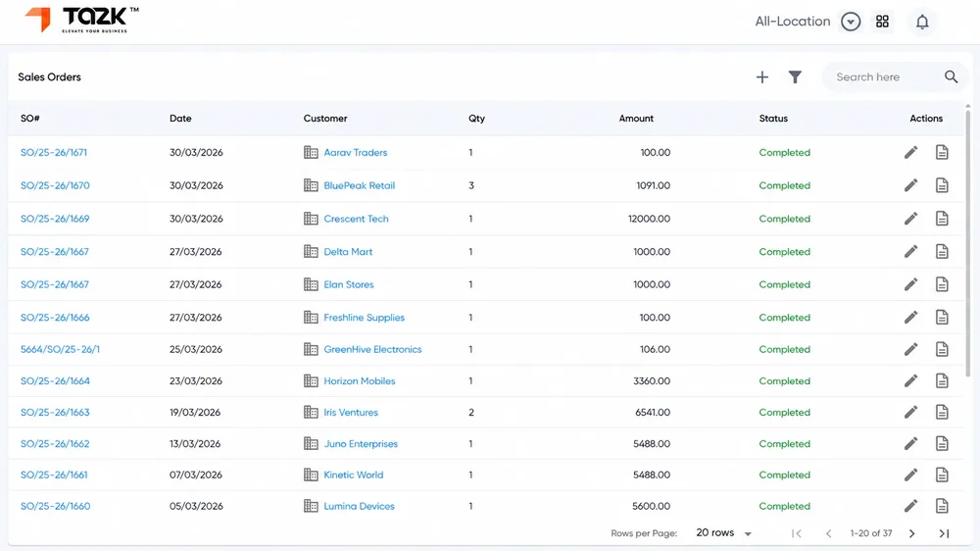Expand the All-Location dropdown arrow
Viewport: 980px width, 551px height.
pyautogui.click(x=851, y=22)
